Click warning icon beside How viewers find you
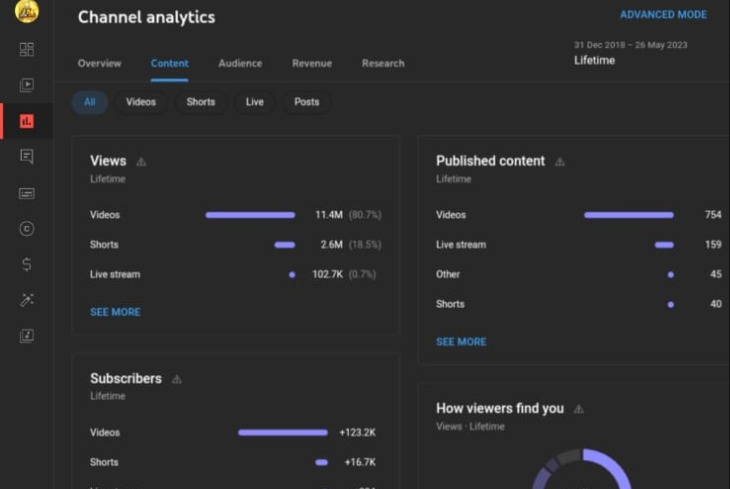730x489 pixels. 579,409
